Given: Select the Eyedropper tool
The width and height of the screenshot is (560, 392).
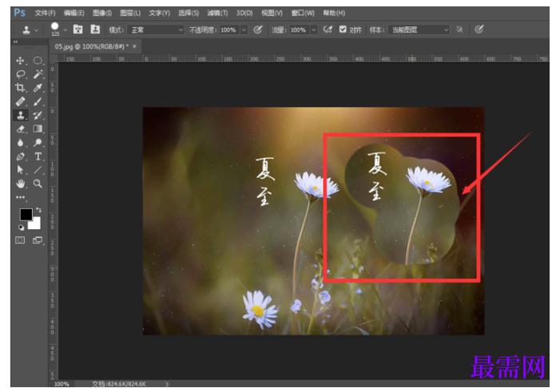Looking at the screenshot, I should click(38, 88).
